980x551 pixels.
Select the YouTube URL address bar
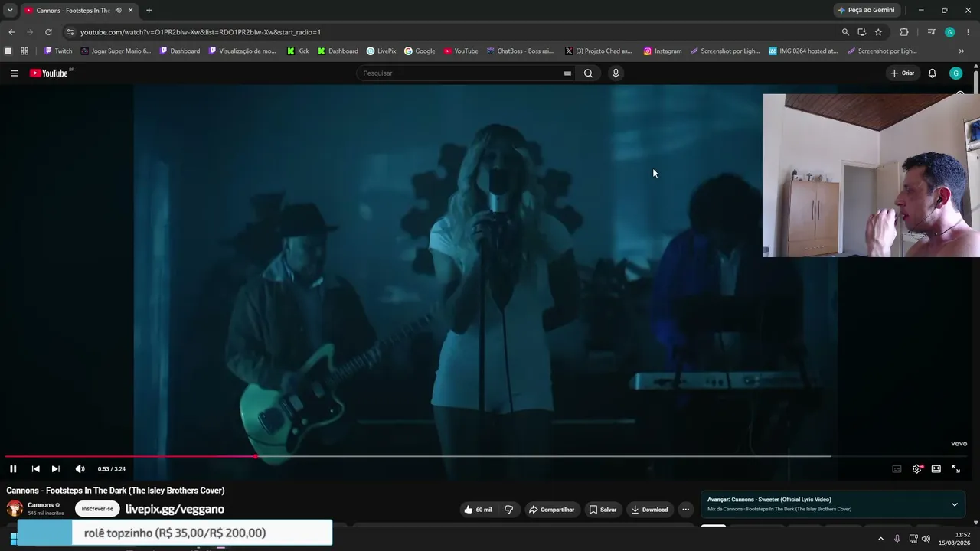click(201, 32)
